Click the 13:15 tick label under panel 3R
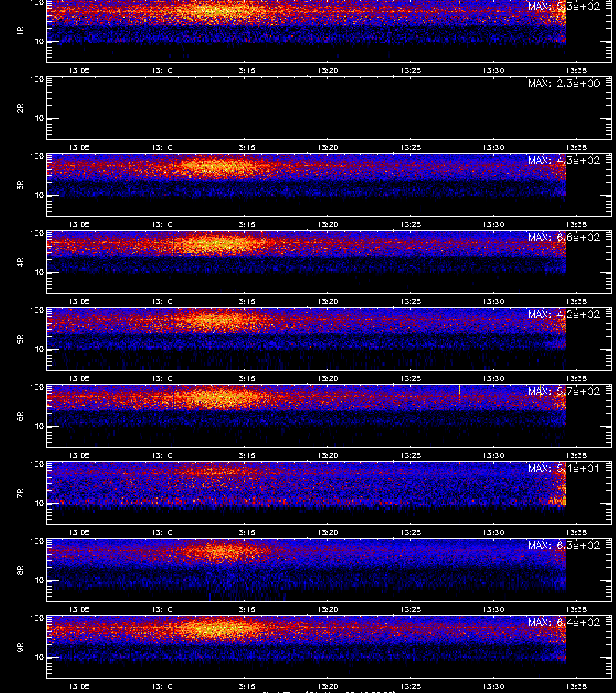Image resolution: width=616 pixels, height=693 pixels. (244, 225)
